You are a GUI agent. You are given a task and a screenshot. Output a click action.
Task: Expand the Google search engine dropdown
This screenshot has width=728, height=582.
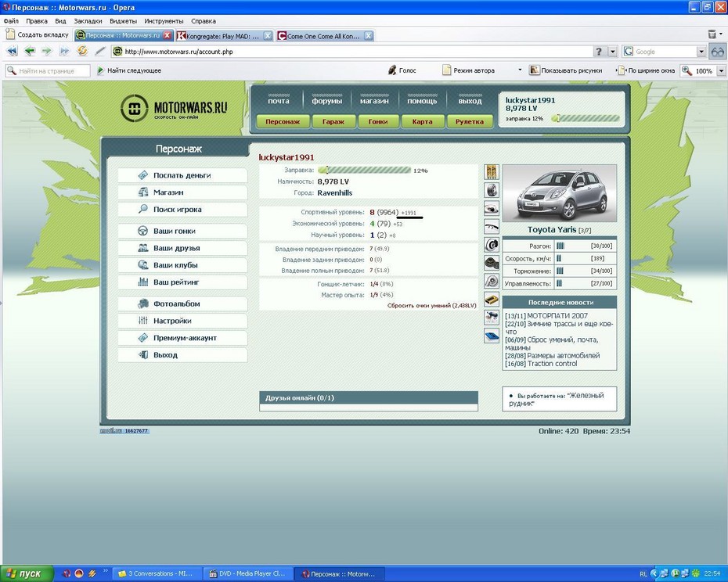pos(701,52)
